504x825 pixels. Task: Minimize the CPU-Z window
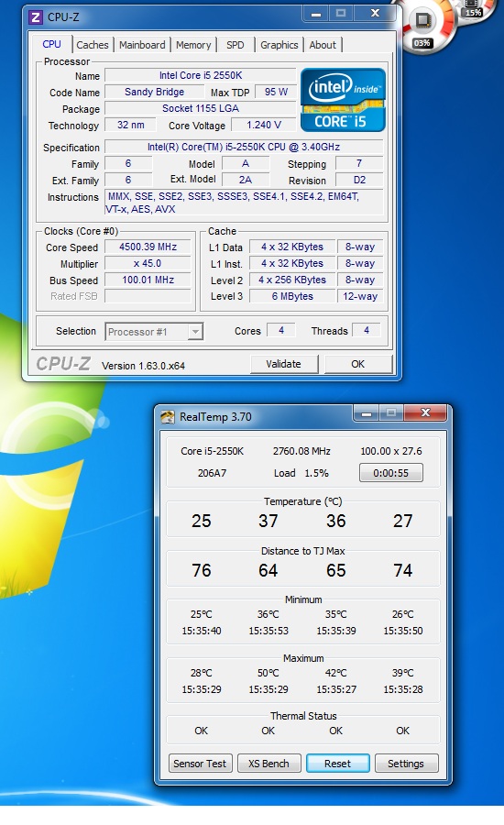316,14
